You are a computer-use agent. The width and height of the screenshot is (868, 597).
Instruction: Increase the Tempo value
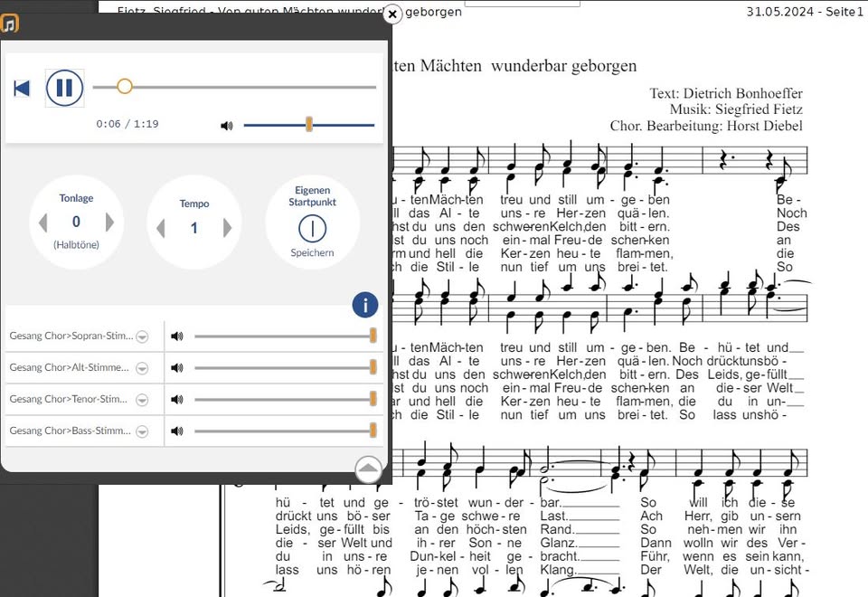tap(228, 228)
